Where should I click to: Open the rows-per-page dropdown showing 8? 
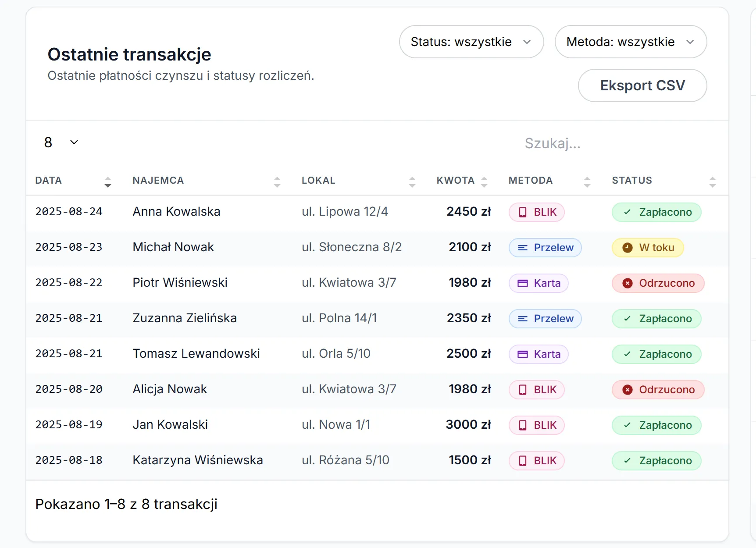[61, 142]
